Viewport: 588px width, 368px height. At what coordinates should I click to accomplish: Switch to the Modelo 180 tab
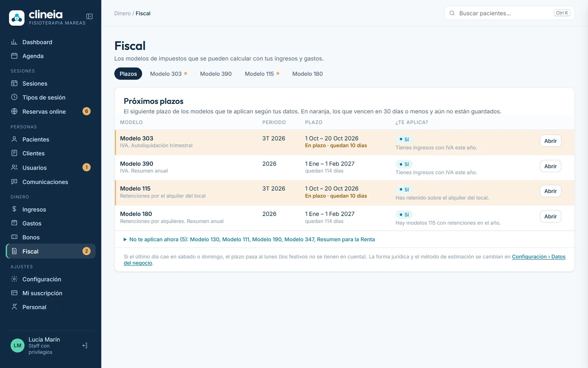pyautogui.click(x=308, y=74)
